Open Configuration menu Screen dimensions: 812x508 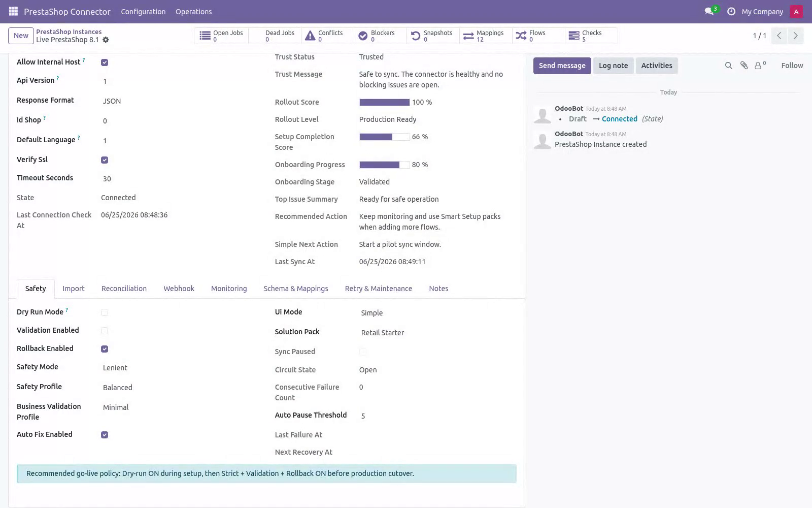tap(143, 12)
